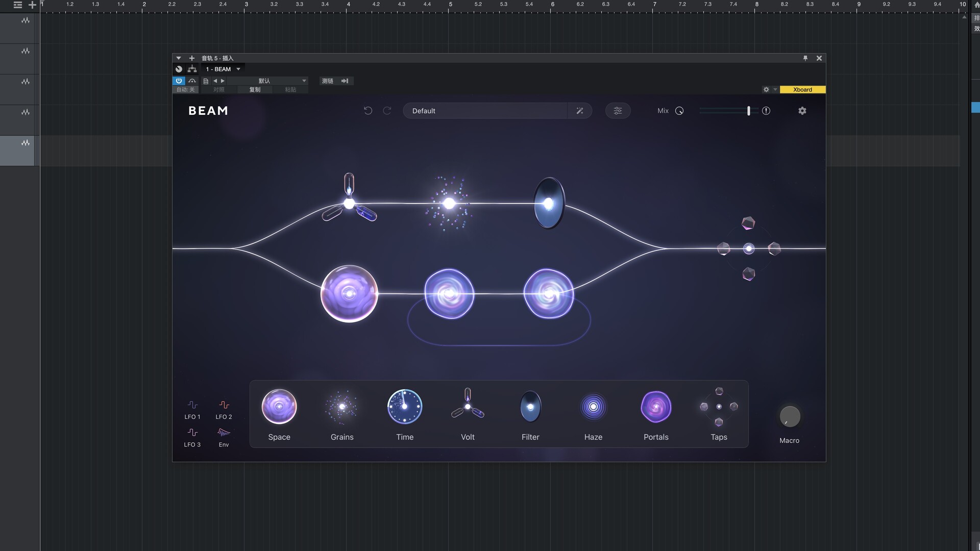Select the Taps effect module icon
The height and width of the screenshot is (551, 980).
pos(719,407)
